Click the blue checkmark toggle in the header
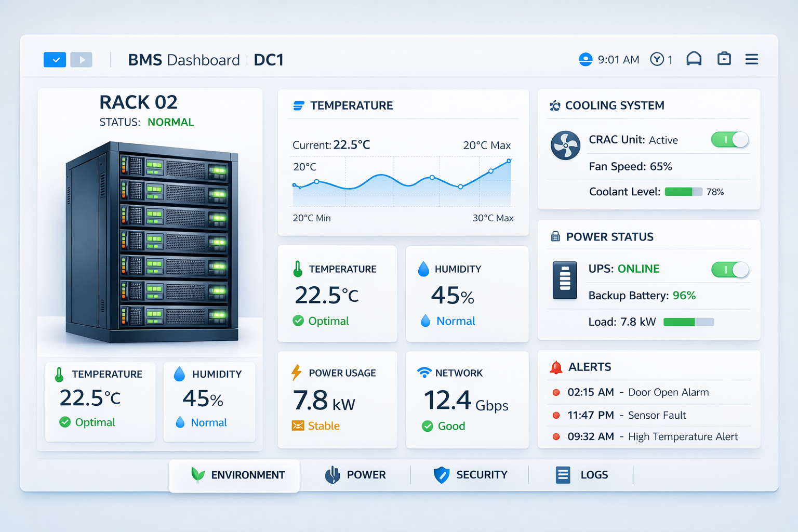The width and height of the screenshot is (798, 532). 55,59
